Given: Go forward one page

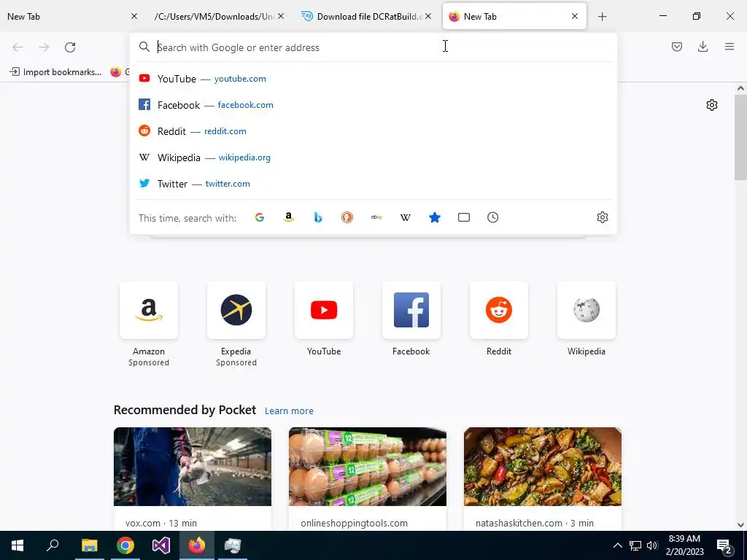Looking at the screenshot, I should click(44, 47).
